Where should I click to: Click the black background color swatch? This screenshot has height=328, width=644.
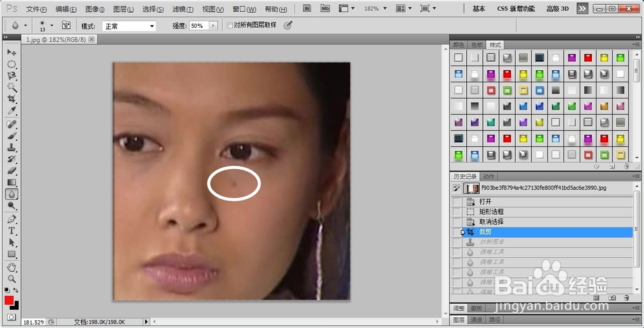click(x=16, y=306)
